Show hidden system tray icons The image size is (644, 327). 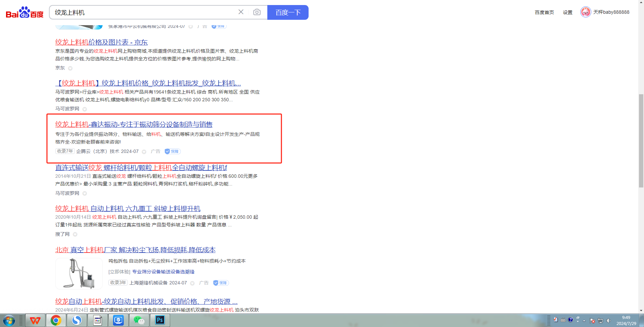584,321
